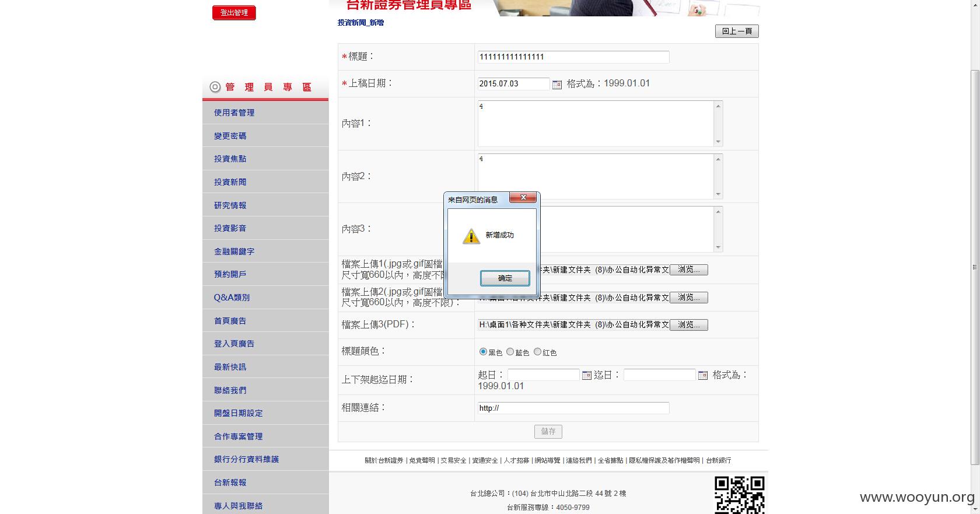
Task: Close the 来自网页的消息 dialog
Action: 523,198
